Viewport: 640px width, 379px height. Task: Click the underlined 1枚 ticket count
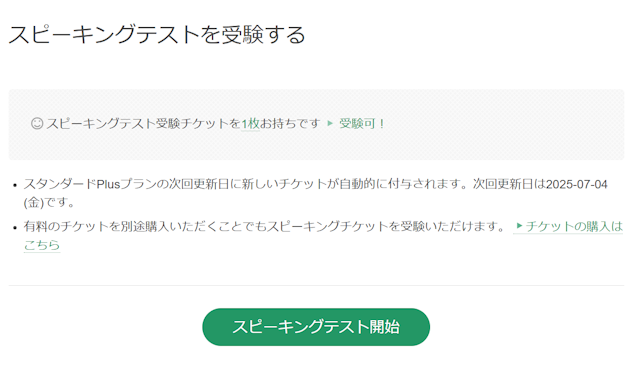click(250, 123)
